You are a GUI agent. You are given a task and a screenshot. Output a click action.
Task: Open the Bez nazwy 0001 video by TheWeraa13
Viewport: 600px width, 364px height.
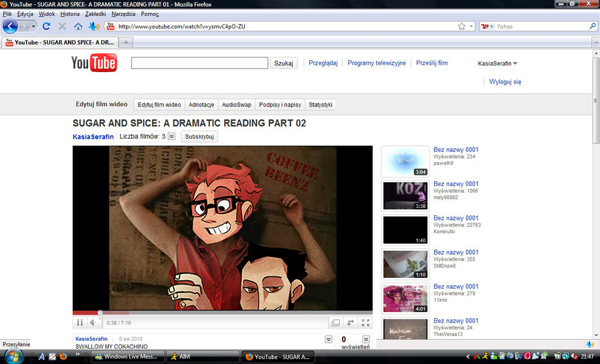pos(456,321)
